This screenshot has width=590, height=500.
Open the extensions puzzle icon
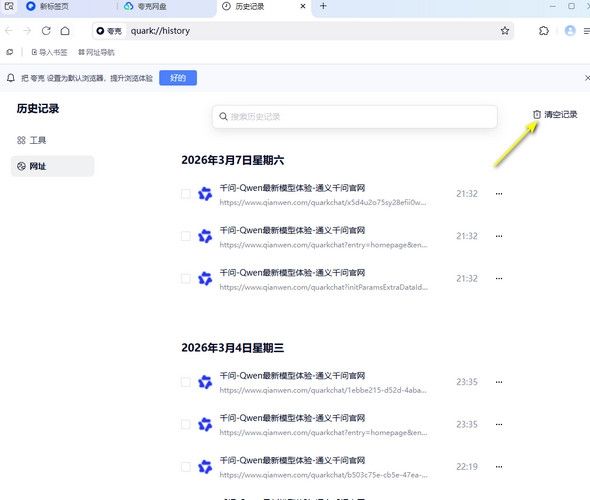click(544, 31)
